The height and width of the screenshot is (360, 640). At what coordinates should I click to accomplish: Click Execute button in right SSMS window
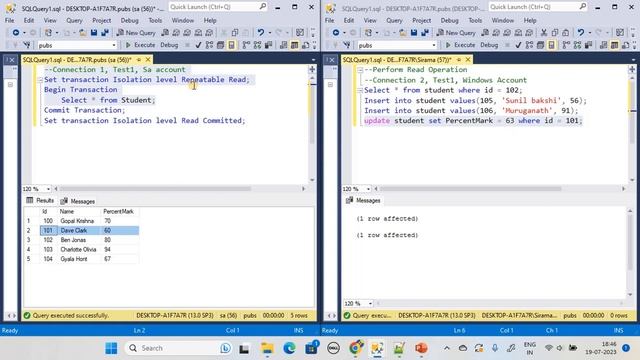tap(460, 45)
